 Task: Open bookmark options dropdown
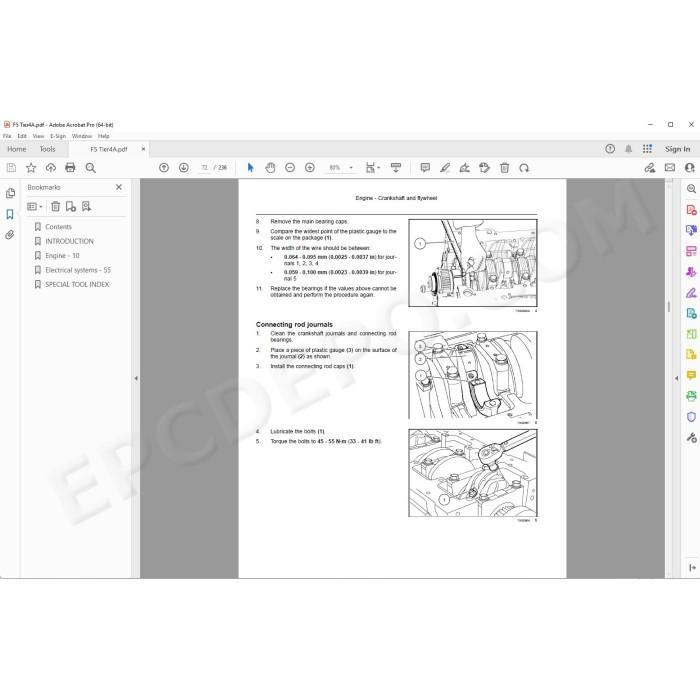pyautogui.click(x=34, y=207)
